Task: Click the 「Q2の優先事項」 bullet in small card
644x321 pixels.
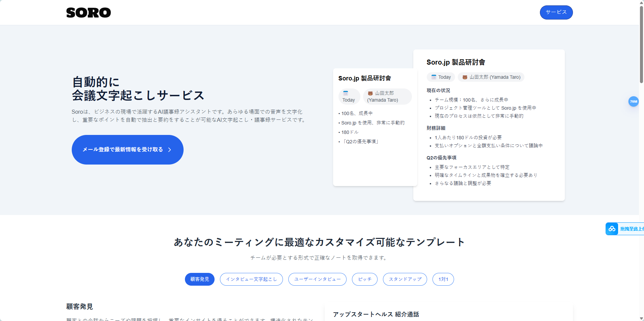Action: pyautogui.click(x=360, y=142)
